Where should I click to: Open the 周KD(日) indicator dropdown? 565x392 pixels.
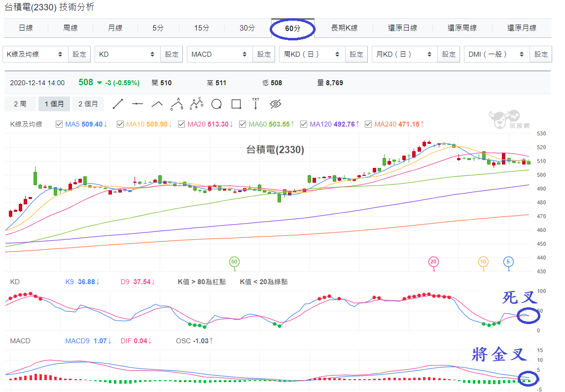tap(312, 54)
